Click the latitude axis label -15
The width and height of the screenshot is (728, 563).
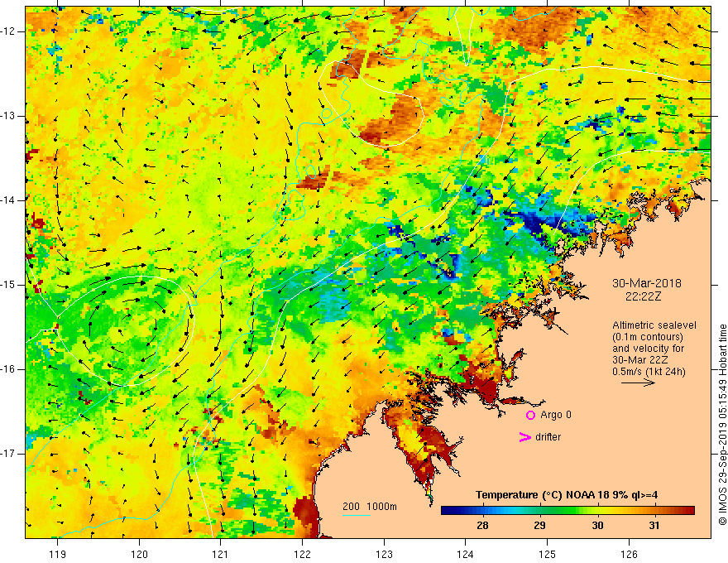coord(8,285)
